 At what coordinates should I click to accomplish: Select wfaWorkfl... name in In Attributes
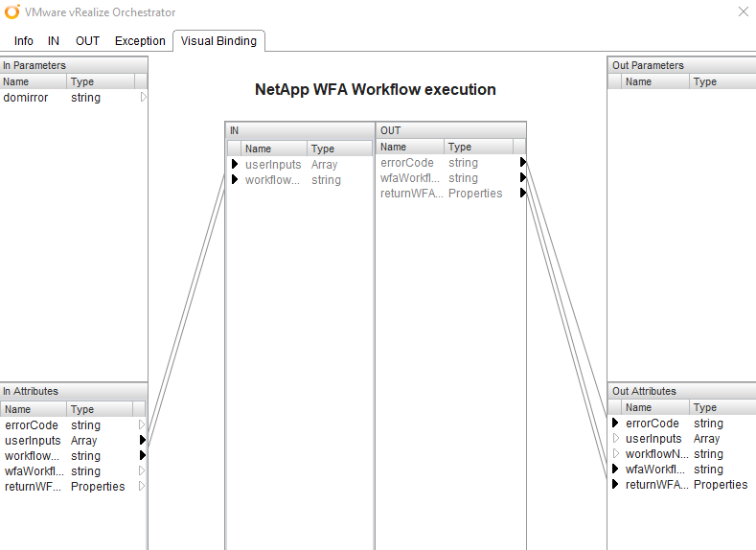tap(34, 471)
